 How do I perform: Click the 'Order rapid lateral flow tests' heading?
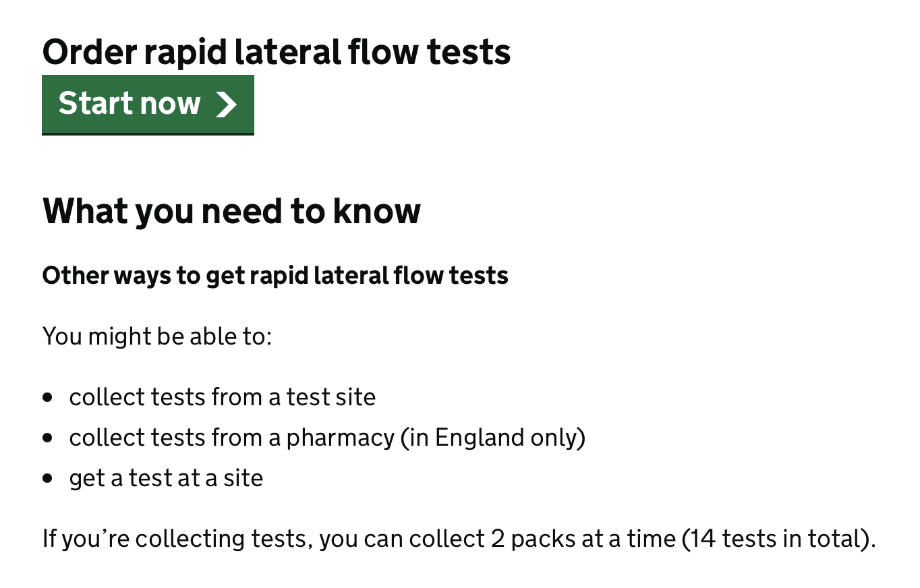click(x=277, y=52)
